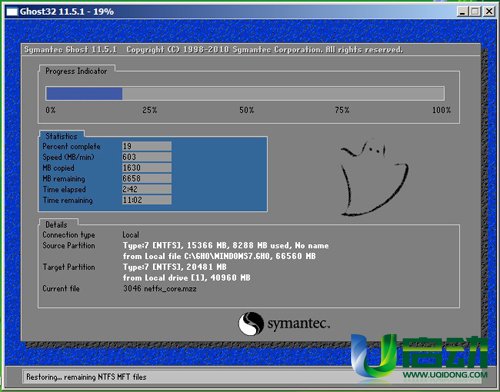
Task: Click the Symantec yin-yang logo icon
Action: pyautogui.click(x=251, y=324)
